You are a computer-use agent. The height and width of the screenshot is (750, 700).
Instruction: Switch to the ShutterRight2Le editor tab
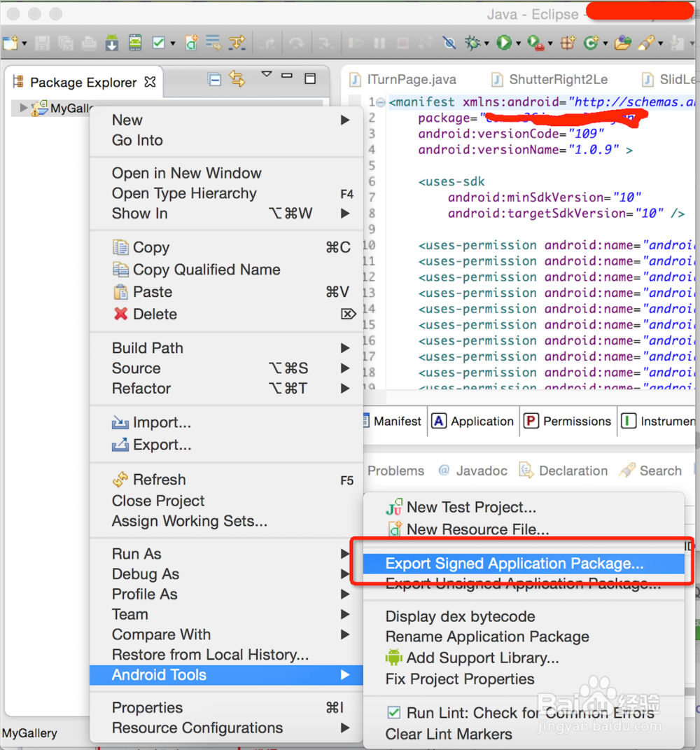tap(551, 79)
